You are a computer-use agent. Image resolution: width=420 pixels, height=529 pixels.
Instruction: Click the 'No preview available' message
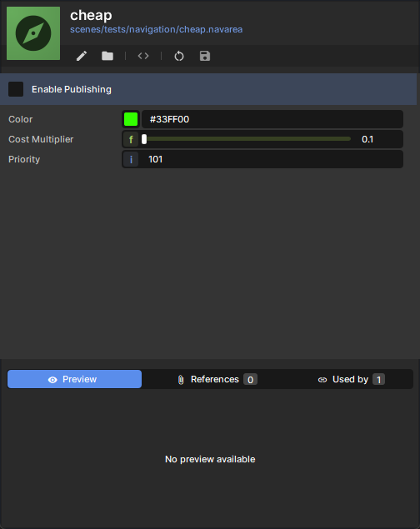coord(210,459)
